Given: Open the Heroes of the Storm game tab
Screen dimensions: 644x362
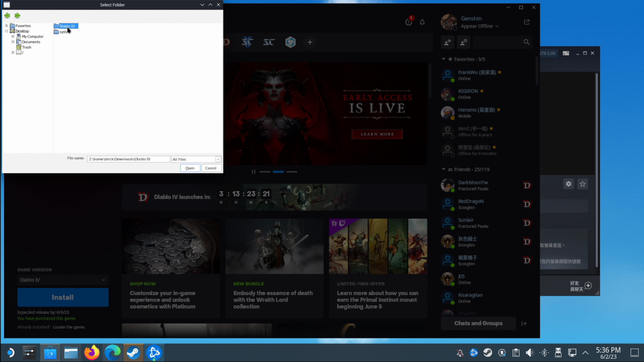Looking at the screenshot, I should point(290,42).
